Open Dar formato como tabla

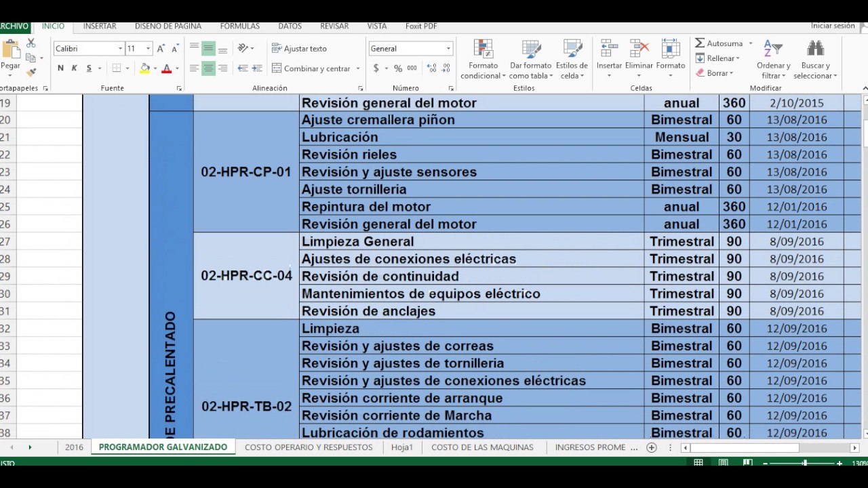pyautogui.click(x=530, y=60)
